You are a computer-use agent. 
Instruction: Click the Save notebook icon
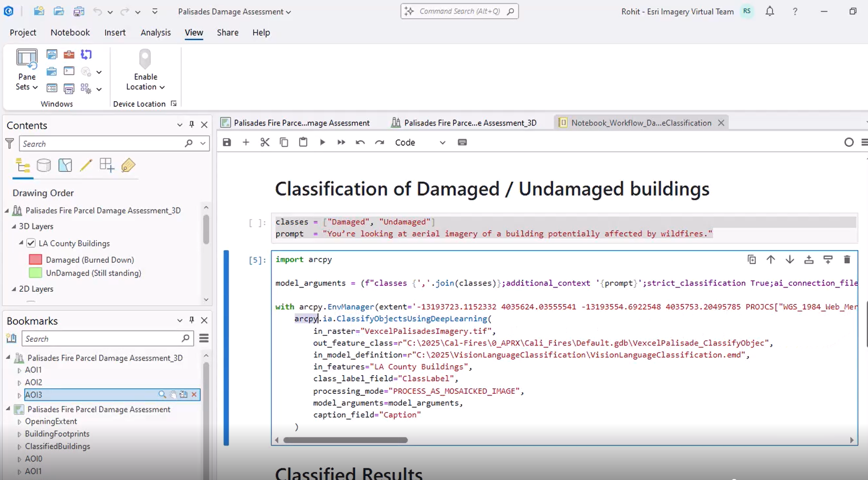226,142
